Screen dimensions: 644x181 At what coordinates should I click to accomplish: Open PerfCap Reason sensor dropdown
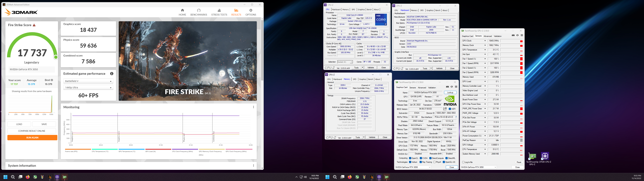[485, 140]
